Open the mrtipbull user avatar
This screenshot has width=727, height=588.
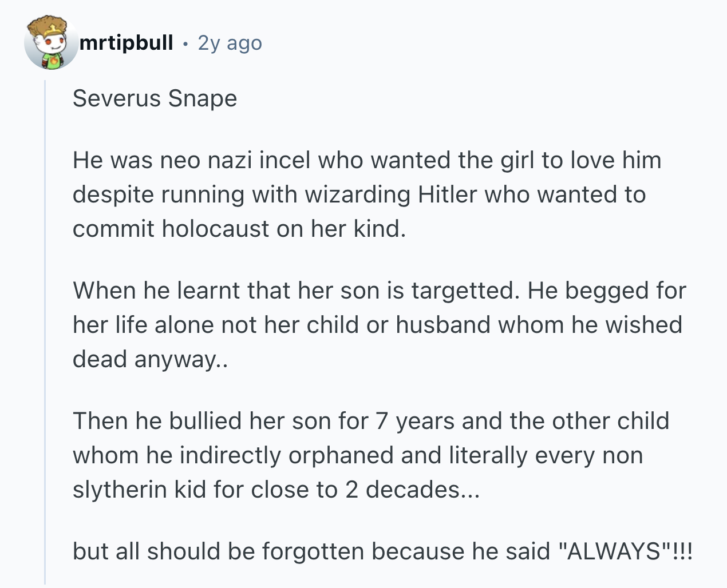[x=51, y=42]
